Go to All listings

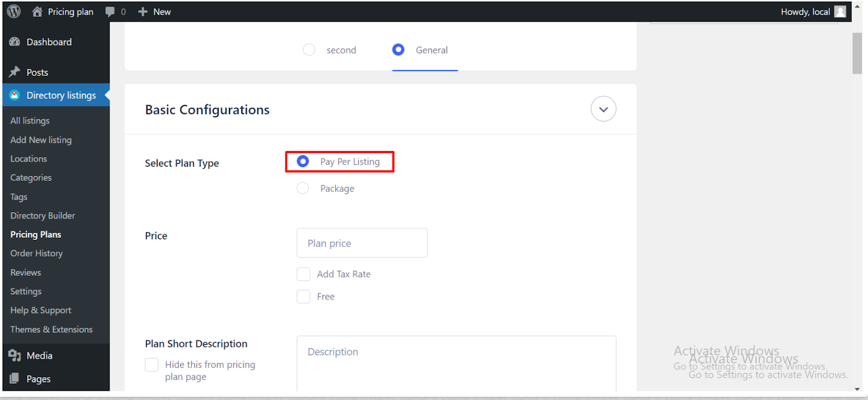[30, 120]
